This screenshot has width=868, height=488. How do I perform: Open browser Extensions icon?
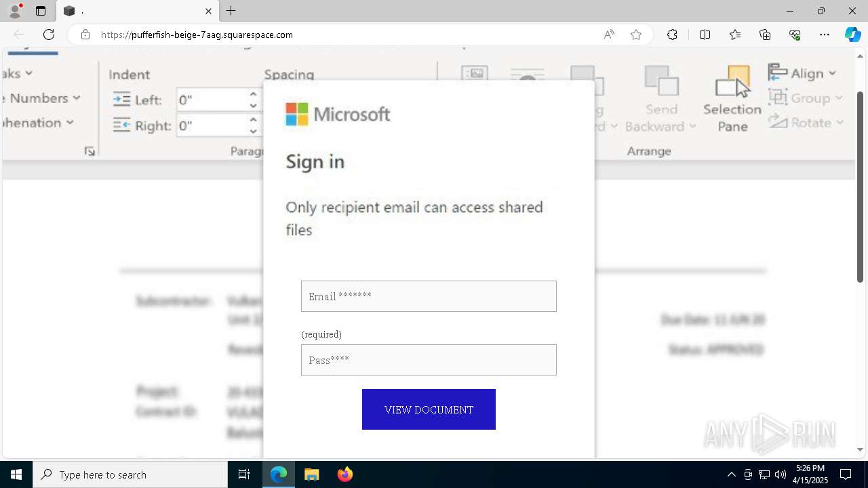pos(672,35)
